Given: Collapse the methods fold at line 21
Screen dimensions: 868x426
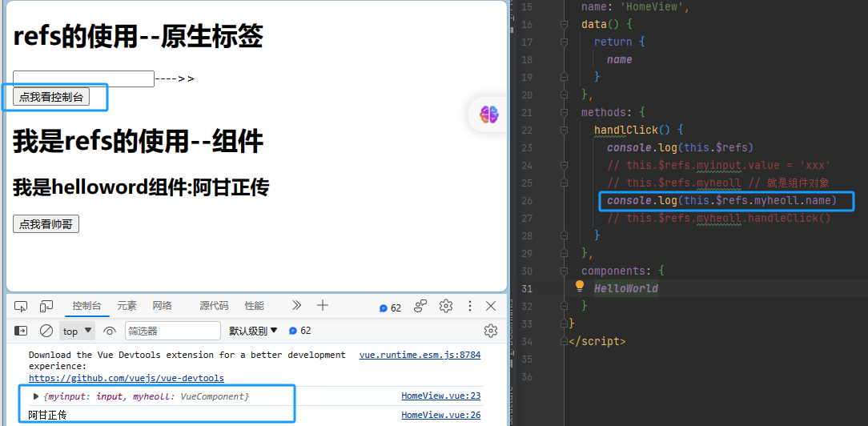Looking at the screenshot, I should pyautogui.click(x=564, y=112).
